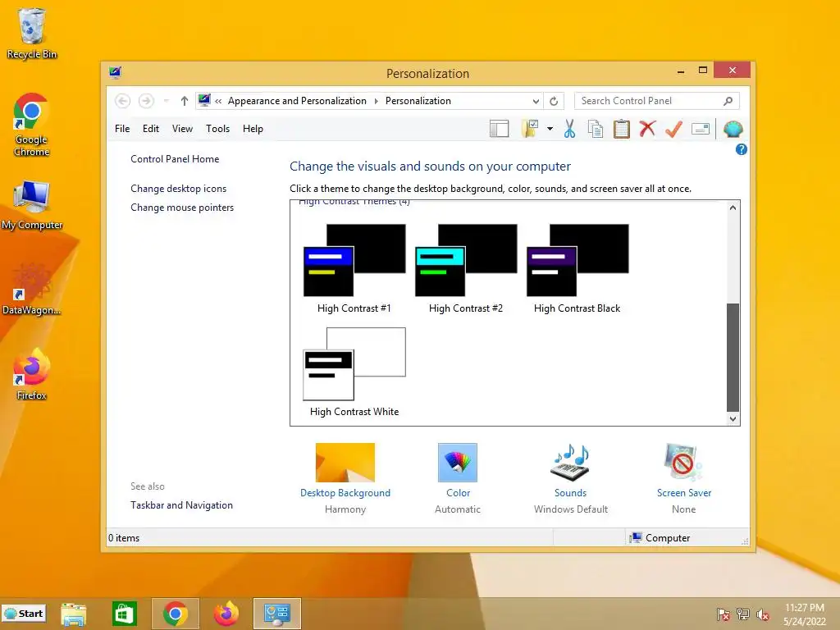Click the Recycle Bin desktop icon

click(x=32, y=33)
